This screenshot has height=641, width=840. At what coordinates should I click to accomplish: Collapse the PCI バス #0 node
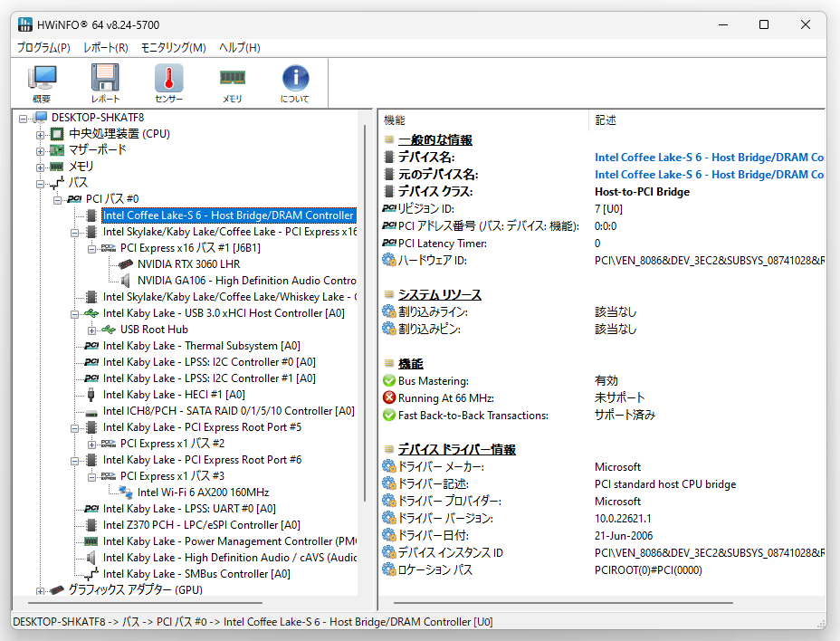click(57, 200)
